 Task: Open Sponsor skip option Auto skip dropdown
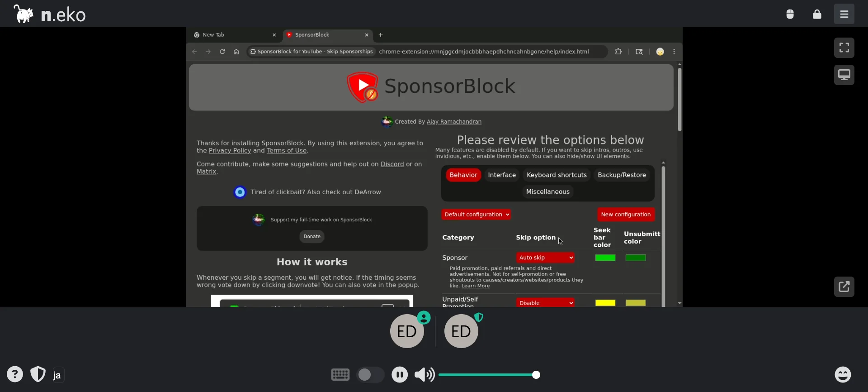coord(546,258)
